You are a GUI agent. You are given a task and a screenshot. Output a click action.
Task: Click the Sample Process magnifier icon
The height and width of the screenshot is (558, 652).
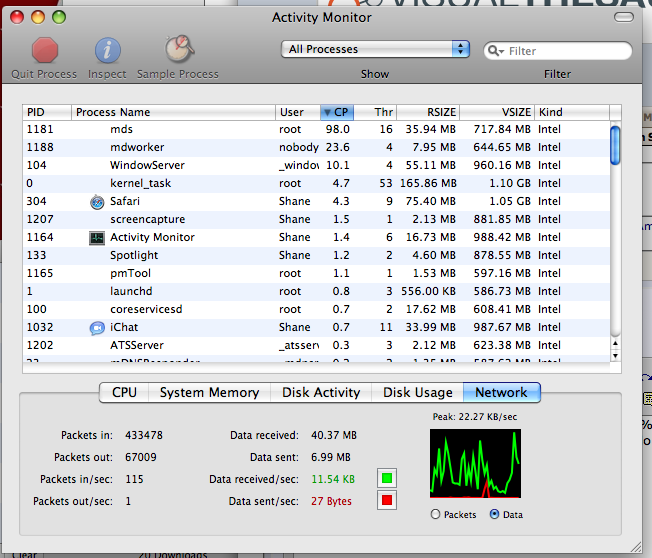(x=179, y=49)
